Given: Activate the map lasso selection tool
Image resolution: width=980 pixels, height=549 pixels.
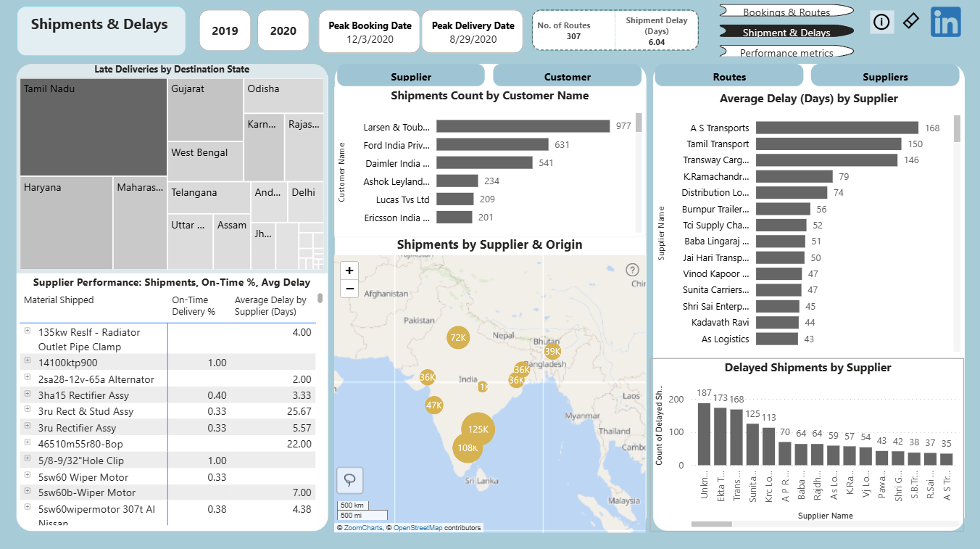Looking at the screenshot, I should tap(350, 480).
